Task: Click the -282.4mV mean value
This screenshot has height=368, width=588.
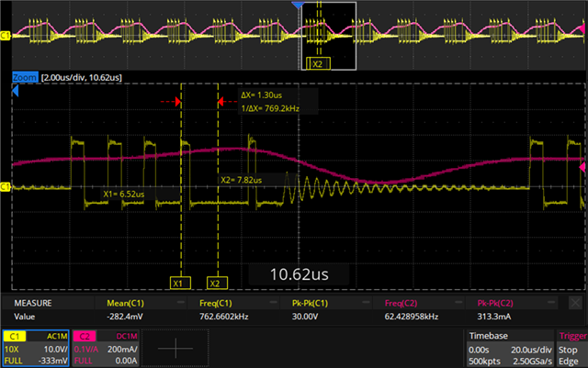Action: 125,317
